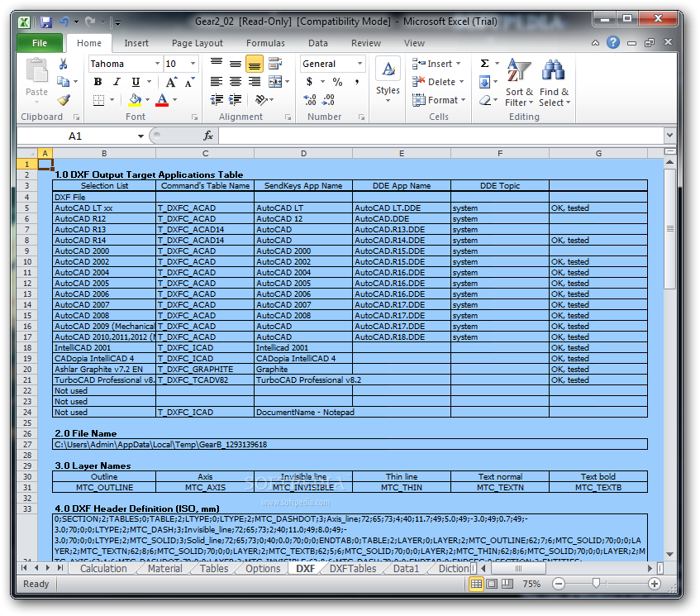Apply Percent Style icon
The image size is (700, 616).
337,82
